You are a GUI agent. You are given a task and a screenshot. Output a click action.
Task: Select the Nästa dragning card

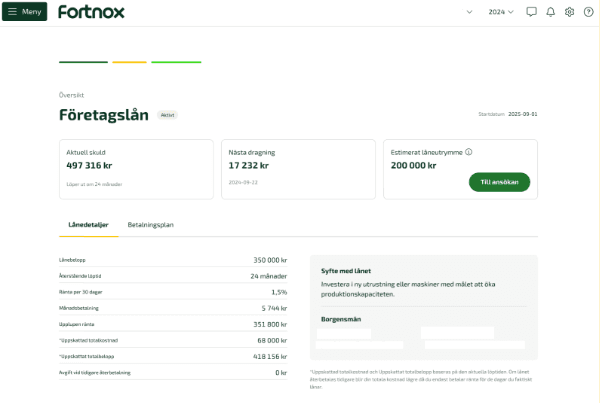[x=297, y=167]
